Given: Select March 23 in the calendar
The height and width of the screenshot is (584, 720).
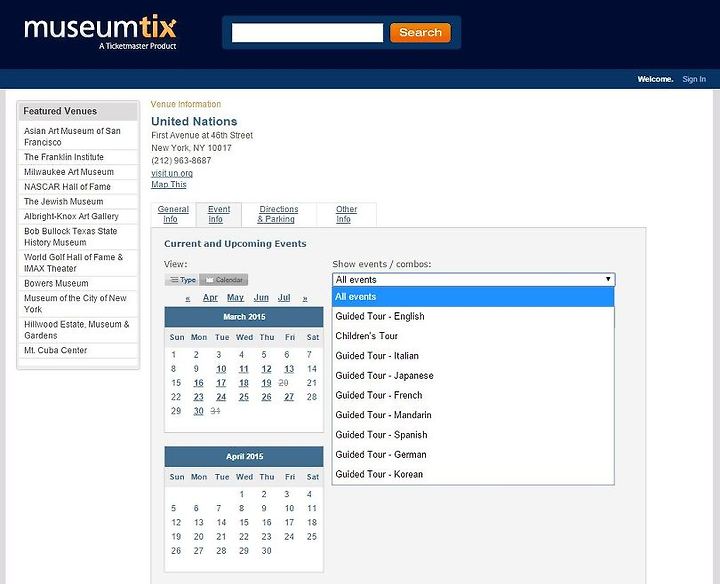Looking at the screenshot, I should [198, 397].
